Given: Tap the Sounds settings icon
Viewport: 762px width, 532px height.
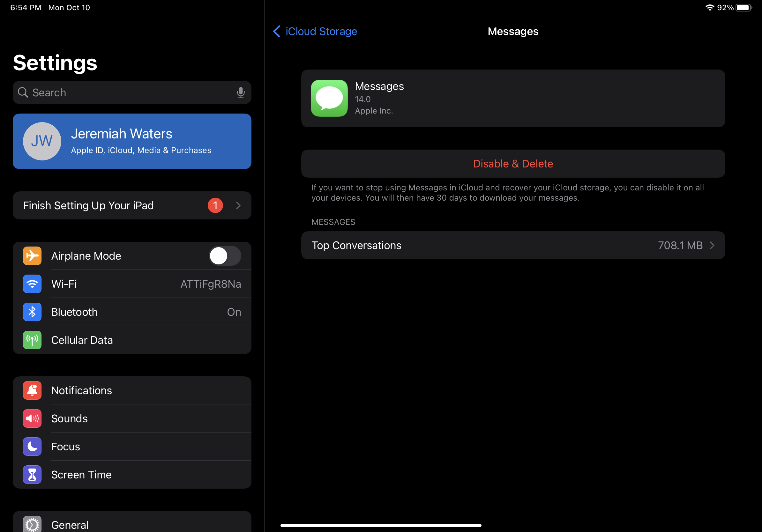Looking at the screenshot, I should click(x=32, y=418).
